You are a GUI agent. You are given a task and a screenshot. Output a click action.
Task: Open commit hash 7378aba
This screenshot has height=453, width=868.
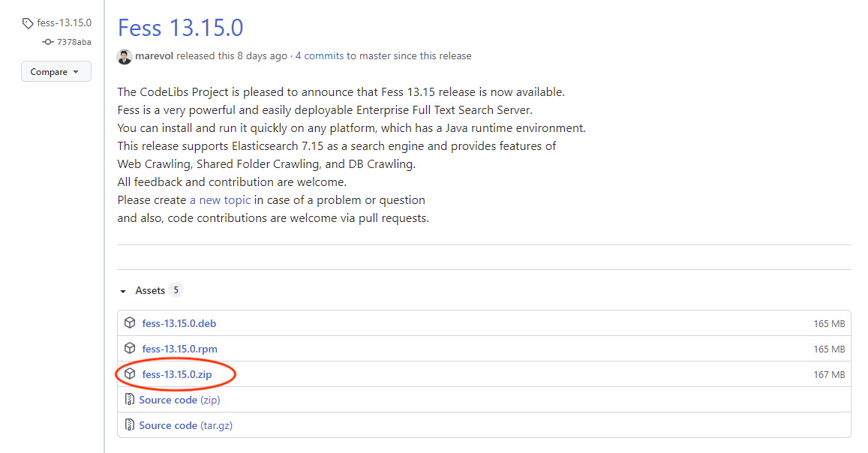point(74,42)
